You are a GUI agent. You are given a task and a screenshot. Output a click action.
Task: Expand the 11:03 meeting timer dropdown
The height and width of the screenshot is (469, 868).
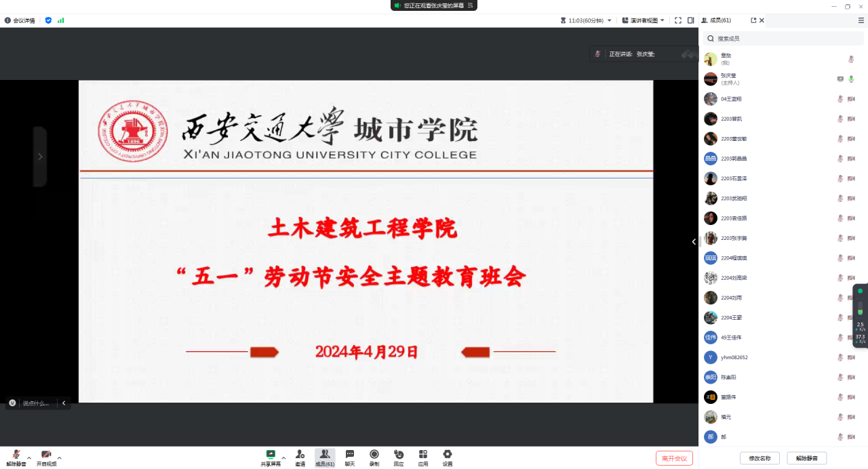pyautogui.click(x=609, y=20)
